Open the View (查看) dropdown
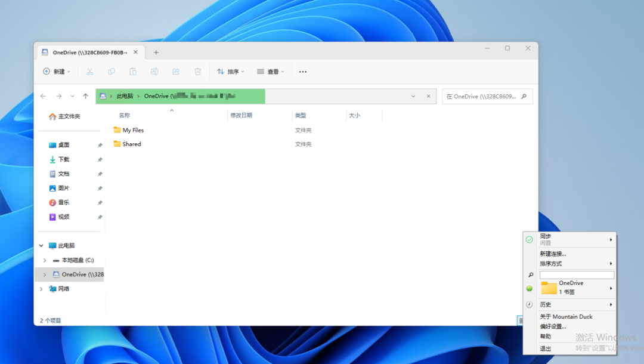Viewport: 644px width, 364px height. coord(270,72)
